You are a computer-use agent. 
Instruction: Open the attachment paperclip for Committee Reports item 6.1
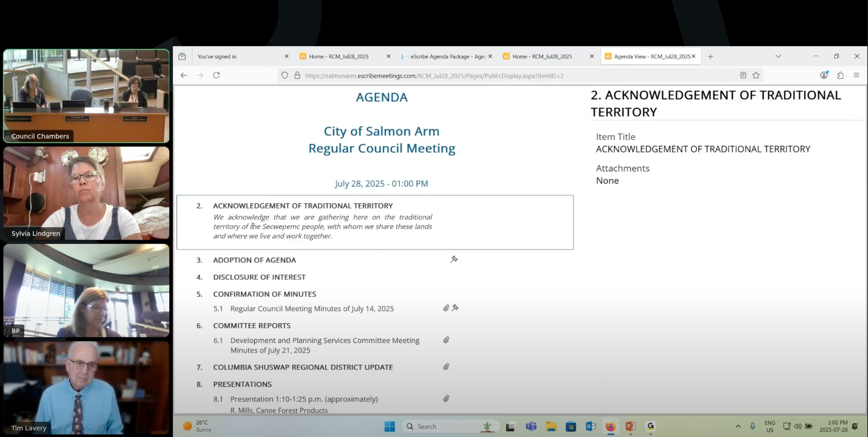pos(446,340)
